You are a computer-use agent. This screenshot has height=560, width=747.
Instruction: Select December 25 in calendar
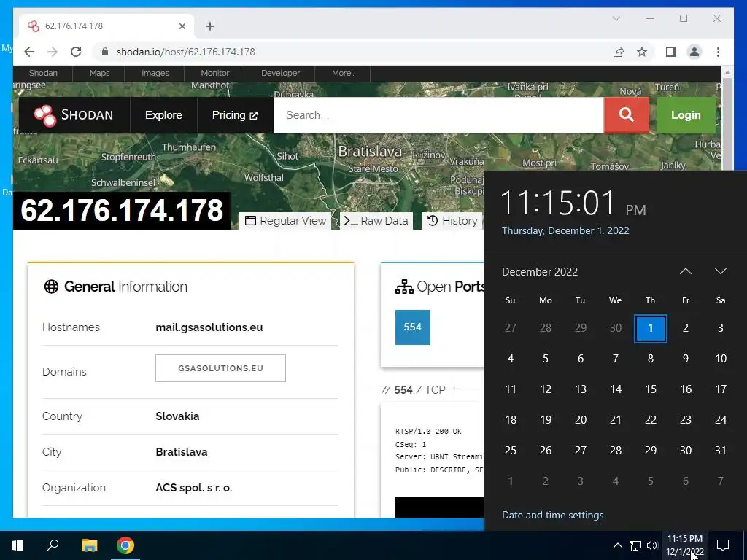pyautogui.click(x=510, y=451)
